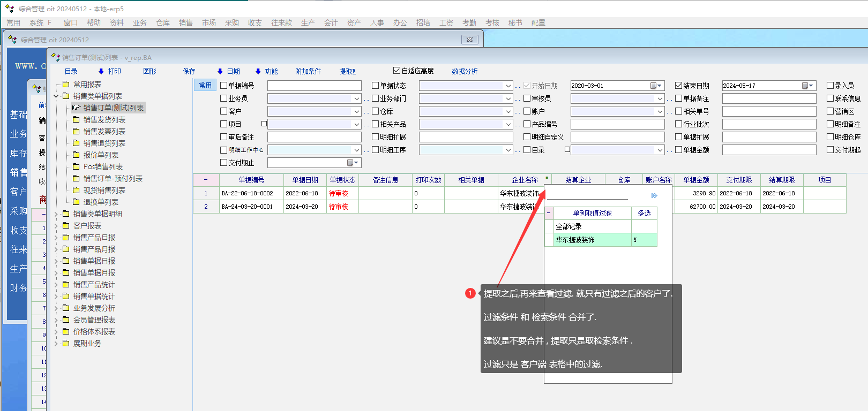This screenshot has width=868, height=411.
Task: Click the green filter marker on 企业名称 column
Action: pos(547,178)
